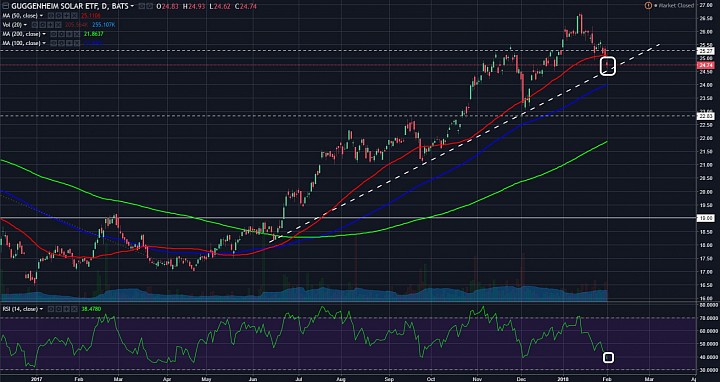720x382 pixels.
Task: Click the plus icon on MA (50, close) row
Action: [x=67, y=16]
